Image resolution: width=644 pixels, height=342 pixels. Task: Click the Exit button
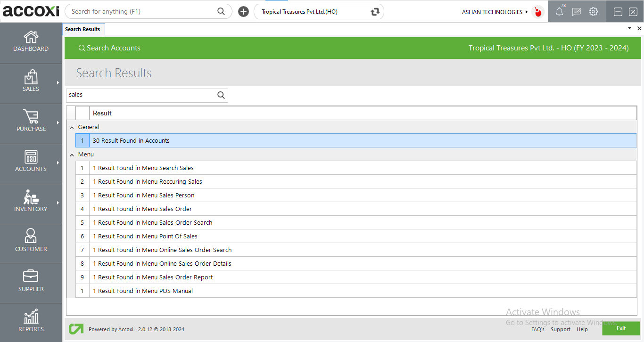[621, 328]
